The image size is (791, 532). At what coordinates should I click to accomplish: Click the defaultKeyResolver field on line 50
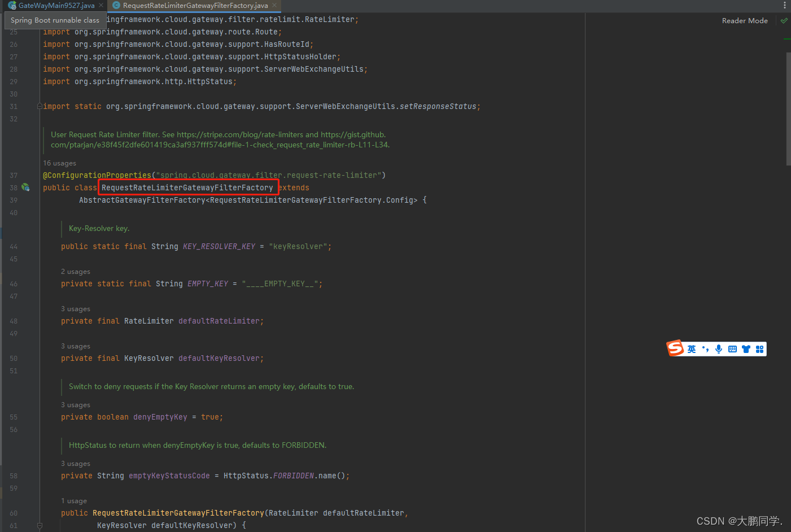(x=219, y=358)
